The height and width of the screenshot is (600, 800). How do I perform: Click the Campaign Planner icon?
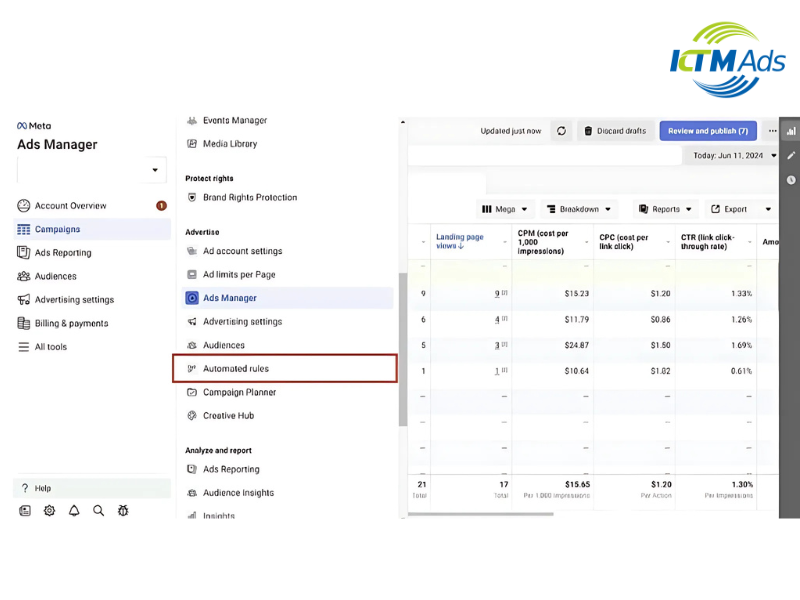(x=192, y=392)
